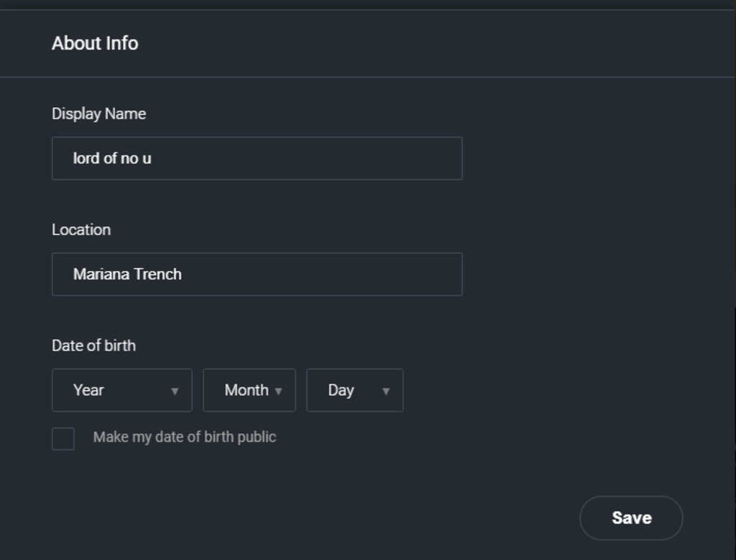736x560 pixels.
Task: Open the Year dropdown
Action: tap(121, 390)
